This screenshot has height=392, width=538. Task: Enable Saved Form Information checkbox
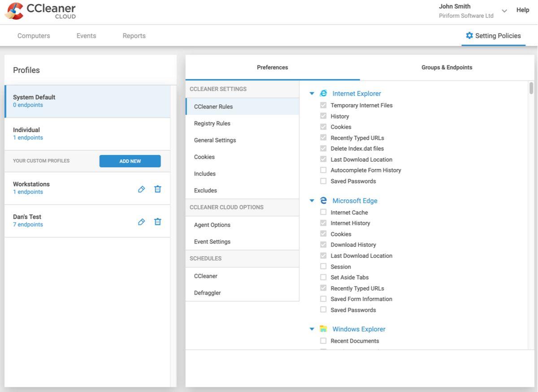tap(323, 299)
